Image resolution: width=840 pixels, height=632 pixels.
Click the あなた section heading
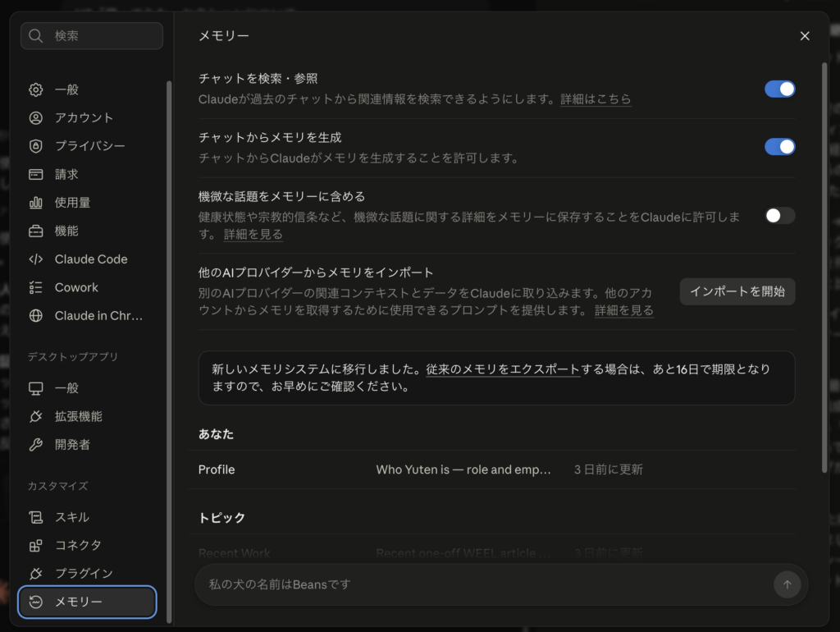[x=216, y=434]
